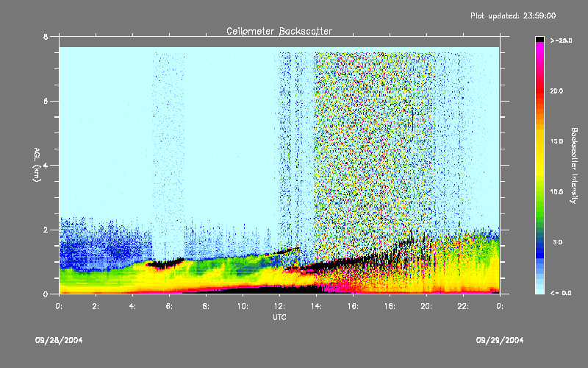This screenshot has height=368, width=588.
Task: Click the end date label 09/29/2004
Action: [500, 340]
